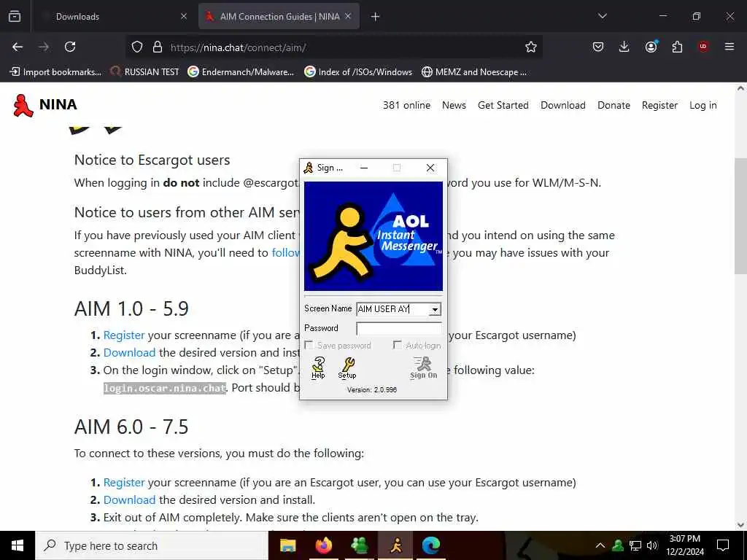This screenshot has width=747, height=560.
Task: Open the Firefox account icon
Action: click(x=651, y=47)
